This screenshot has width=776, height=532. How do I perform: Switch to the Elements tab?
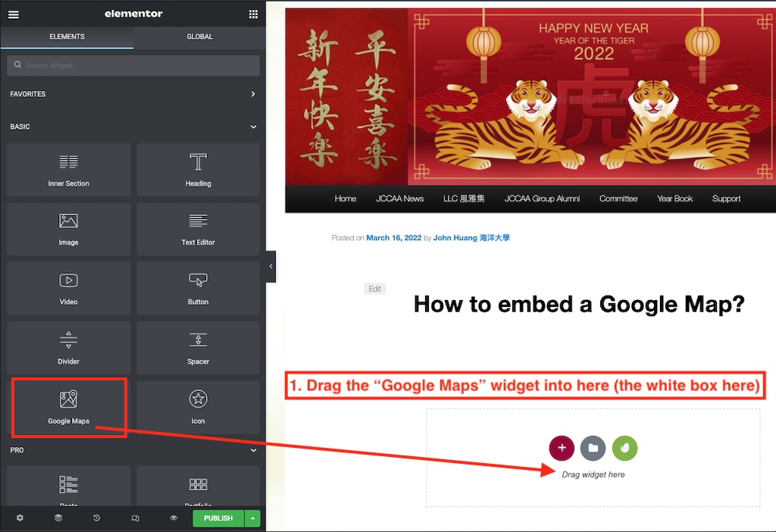click(x=67, y=37)
